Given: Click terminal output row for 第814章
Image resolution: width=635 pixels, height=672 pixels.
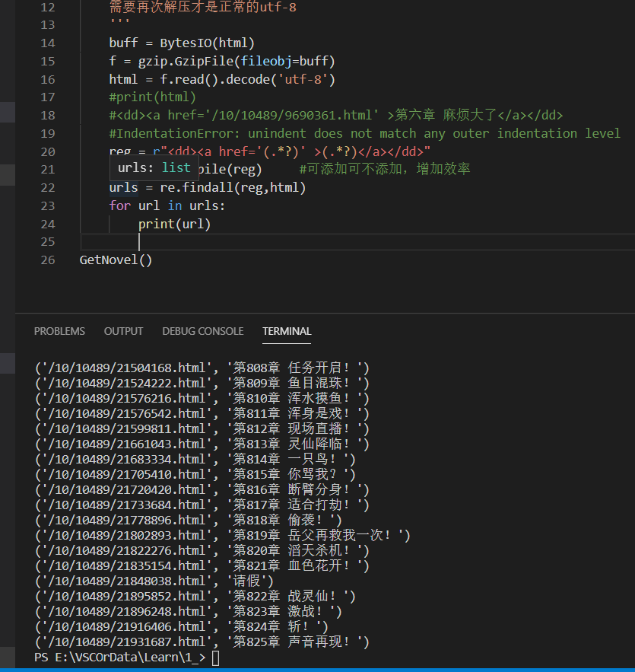Looking at the screenshot, I should 195,459.
